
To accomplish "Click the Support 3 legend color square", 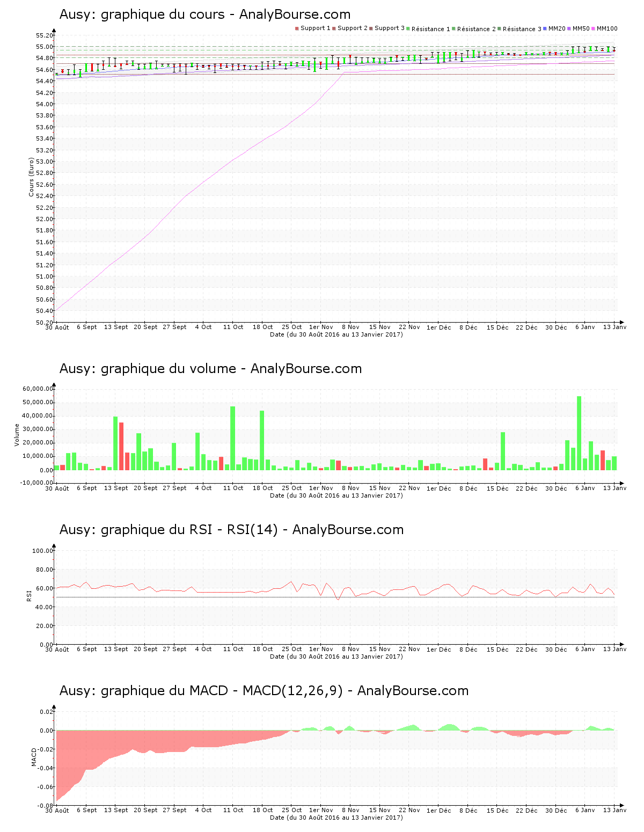I will click(x=371, y=28).
